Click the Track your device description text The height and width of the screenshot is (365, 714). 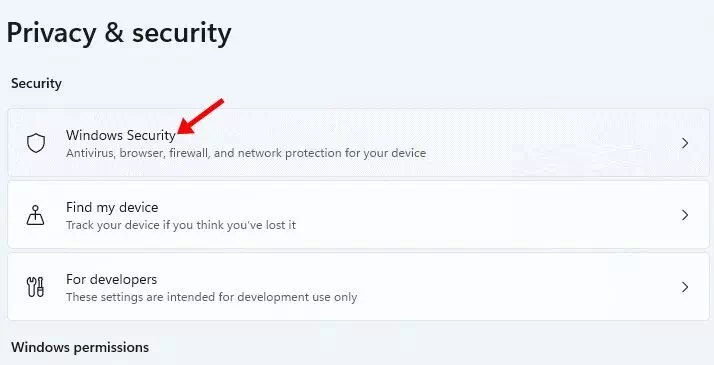coord(181,225)
